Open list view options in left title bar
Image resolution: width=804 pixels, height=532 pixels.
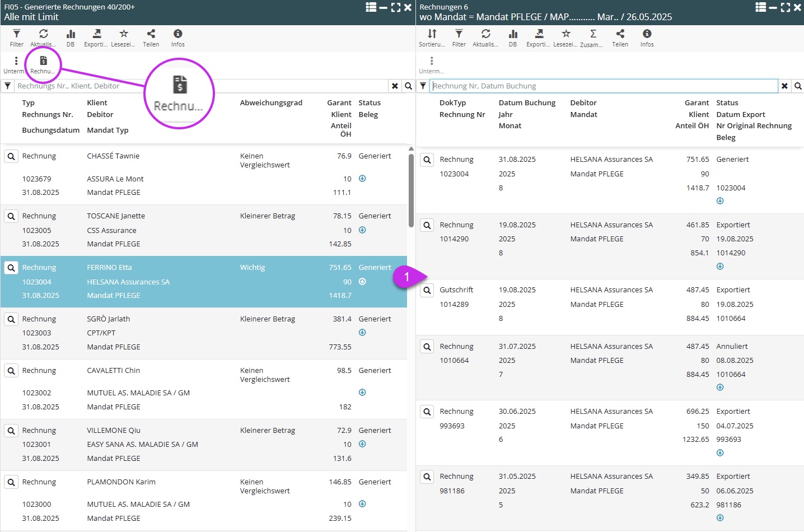[371, 7]
